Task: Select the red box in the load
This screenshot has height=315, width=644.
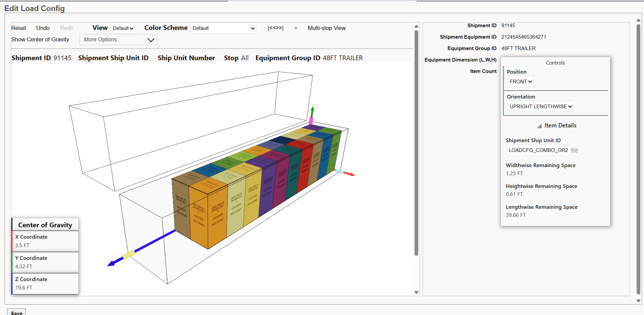Action: tap(305, 169)
